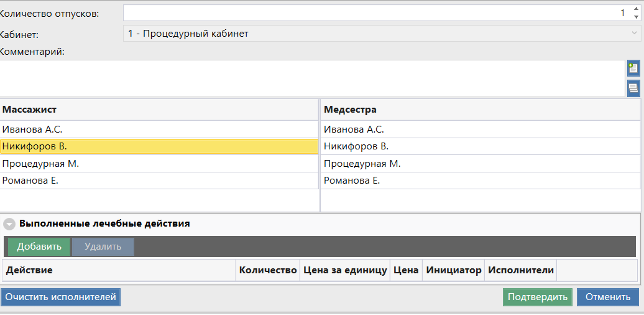This screenshot has height=315, width=644.
Task: Increase the Количество отпусков value
Action: [635, 9]
